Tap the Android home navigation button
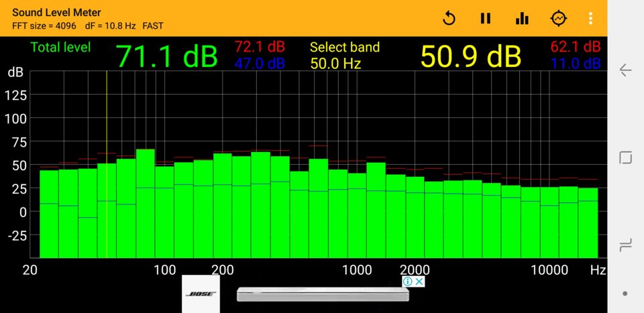 625,157
